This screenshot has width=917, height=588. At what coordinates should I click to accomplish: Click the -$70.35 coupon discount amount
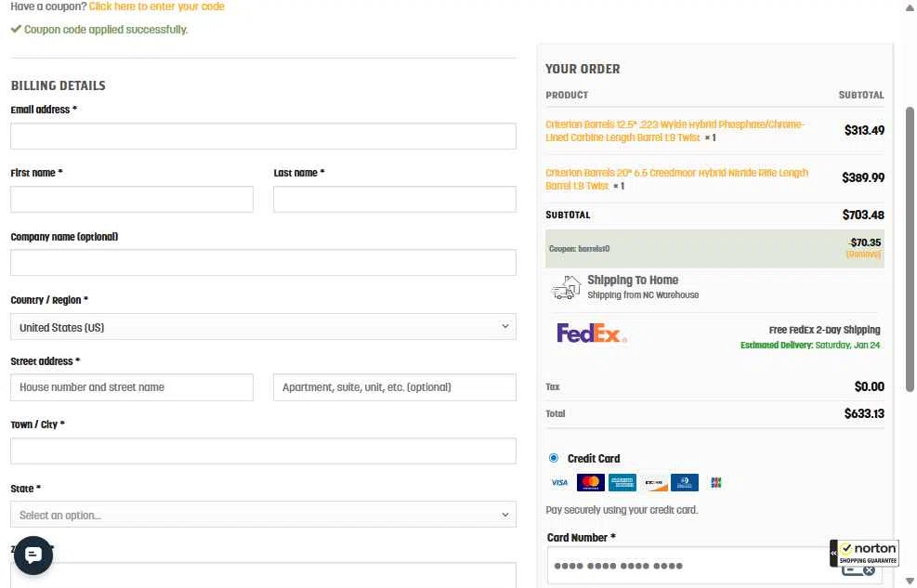point(864,242)
